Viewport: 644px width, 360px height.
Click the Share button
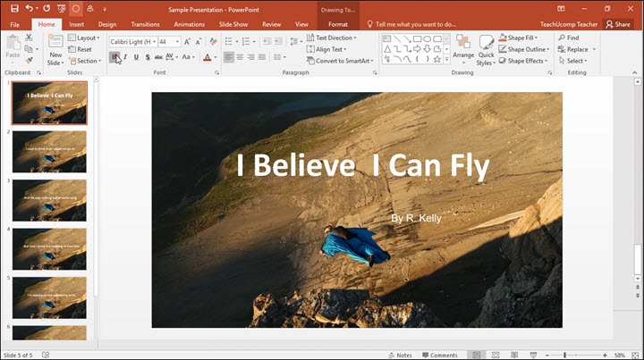[x=618, y=24]
